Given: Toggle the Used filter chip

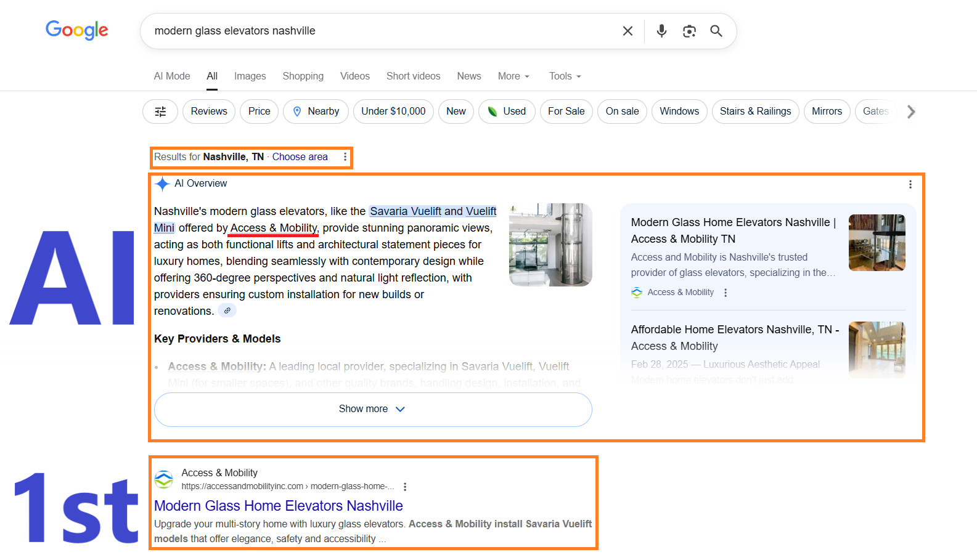Looking at the screenshot, I should tap(507, 112).
